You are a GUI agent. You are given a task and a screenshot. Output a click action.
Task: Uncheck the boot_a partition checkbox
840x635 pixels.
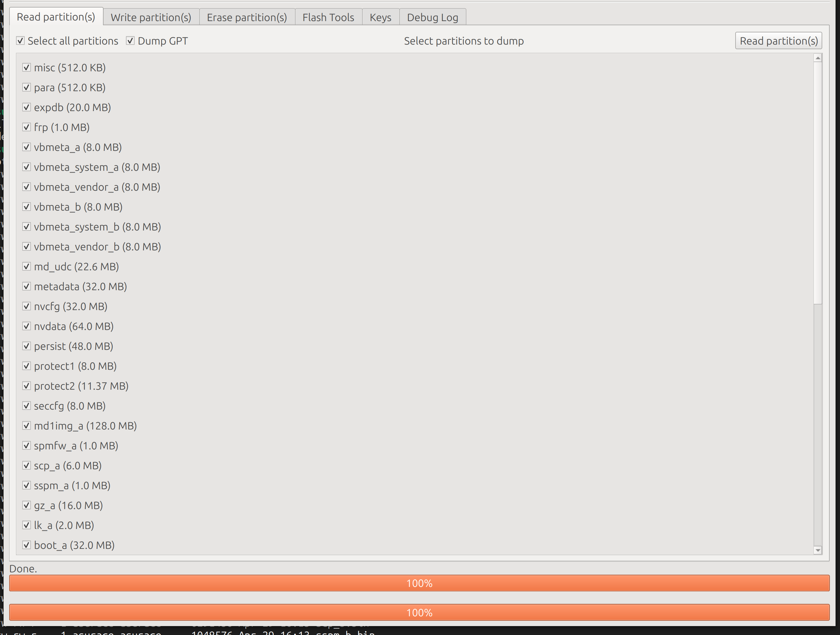[x=27, y=545]
